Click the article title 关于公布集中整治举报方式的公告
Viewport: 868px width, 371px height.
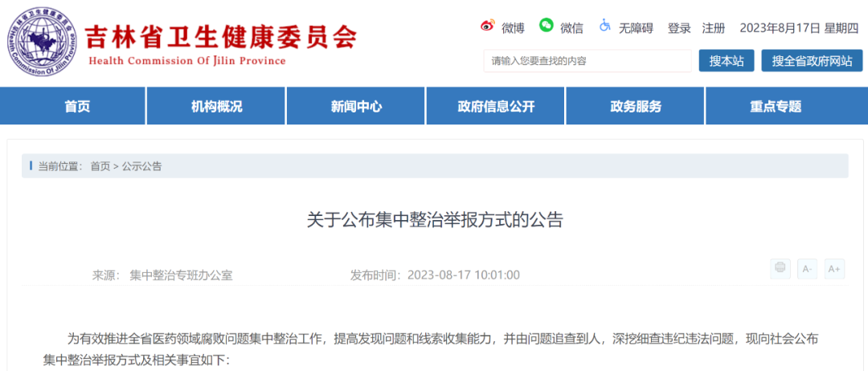pyautogui.click(x=435, y=220)
